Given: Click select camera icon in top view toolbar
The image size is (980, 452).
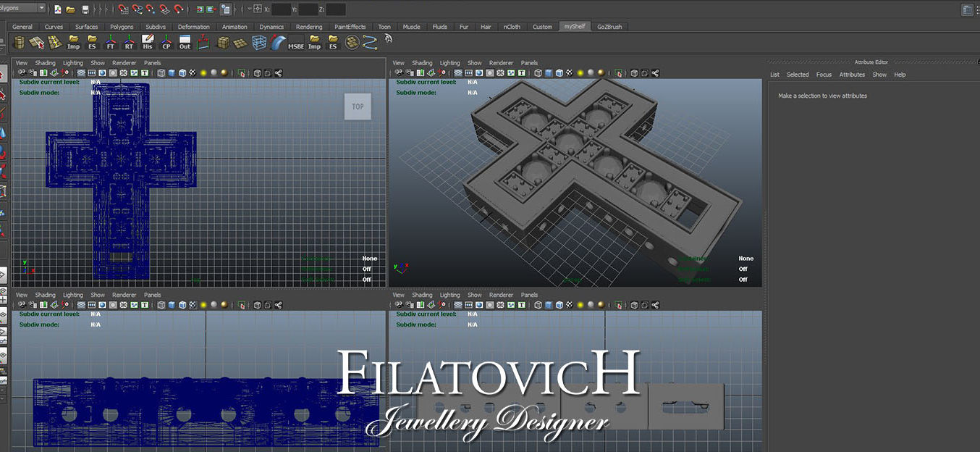Looking at the screenshot, I should click(x=22, y=73).
